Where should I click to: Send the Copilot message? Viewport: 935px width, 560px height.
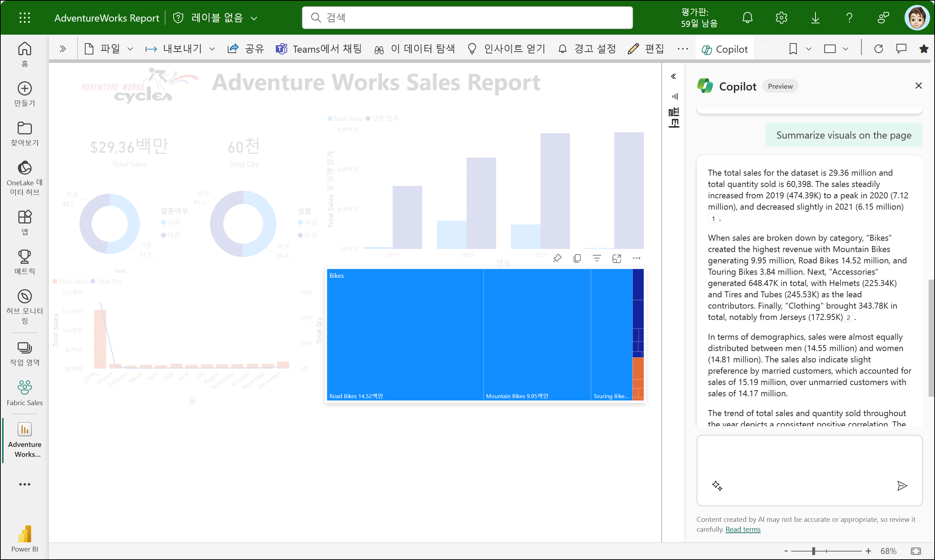tap(901, 485)
